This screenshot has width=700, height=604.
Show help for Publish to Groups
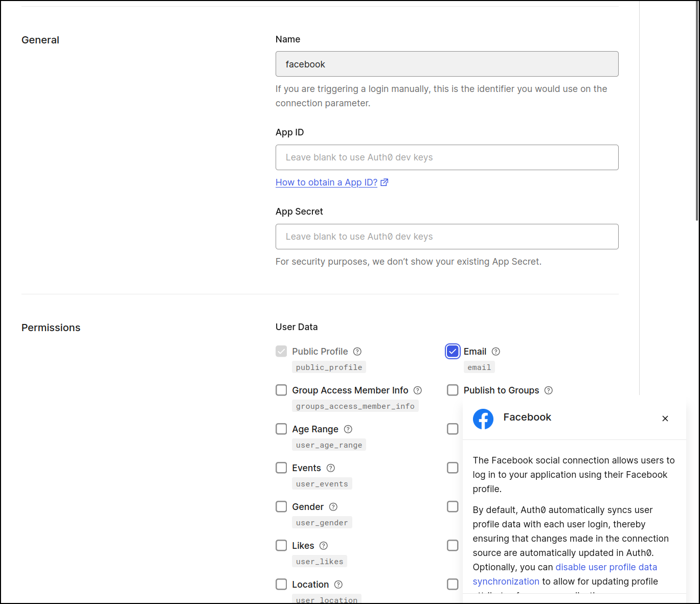pyautogui.click(x=549, y=390)
